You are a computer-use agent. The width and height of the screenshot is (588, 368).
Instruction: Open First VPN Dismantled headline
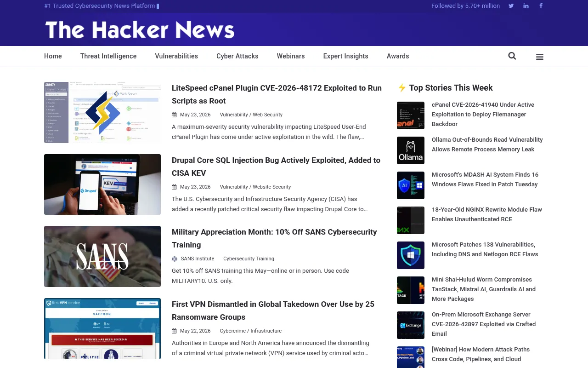click(x=273, y=310)
